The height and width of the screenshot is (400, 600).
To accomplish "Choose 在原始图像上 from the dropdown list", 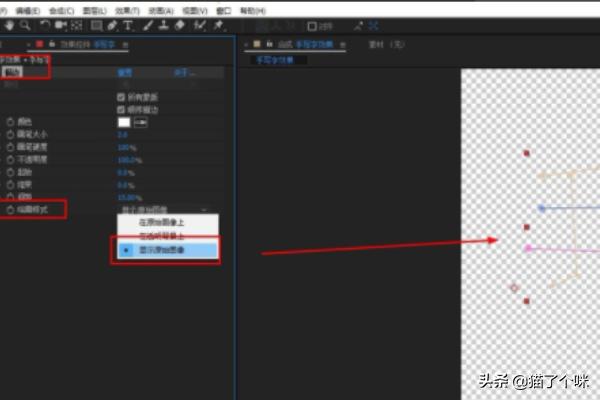I will [168, 222].
